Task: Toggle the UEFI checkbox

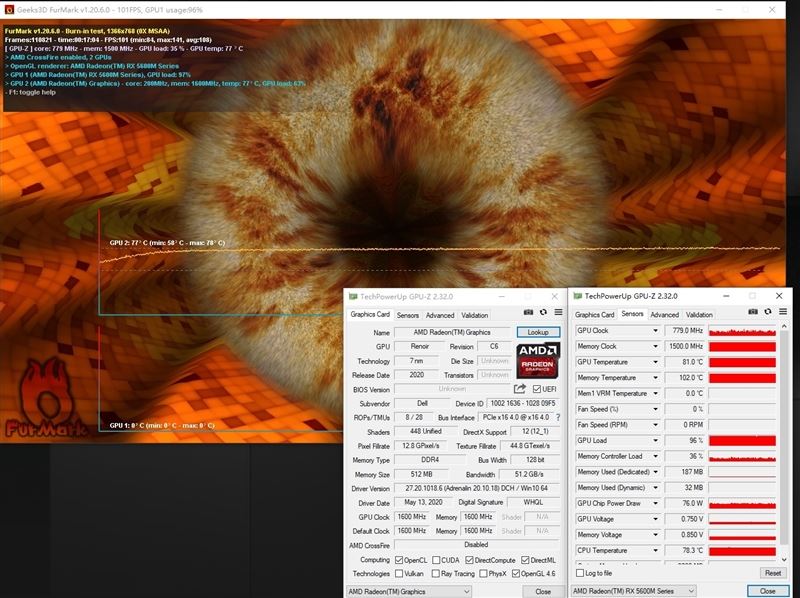Action: [x=537, y=389]
